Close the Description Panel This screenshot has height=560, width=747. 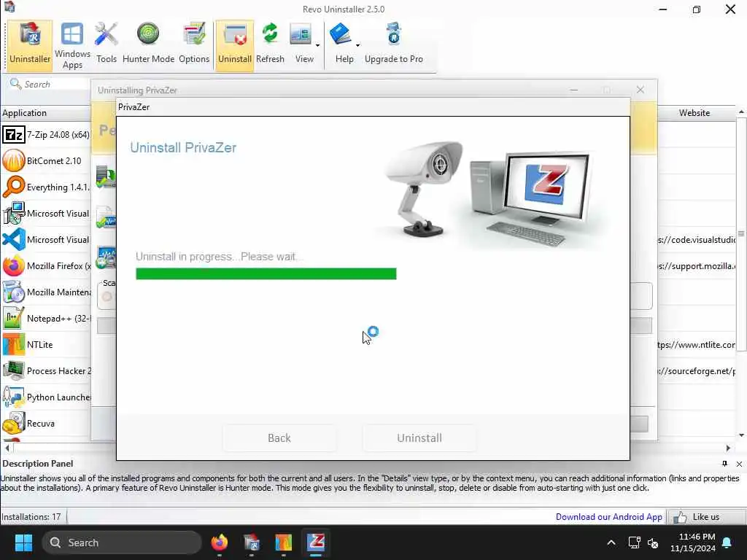739,464
